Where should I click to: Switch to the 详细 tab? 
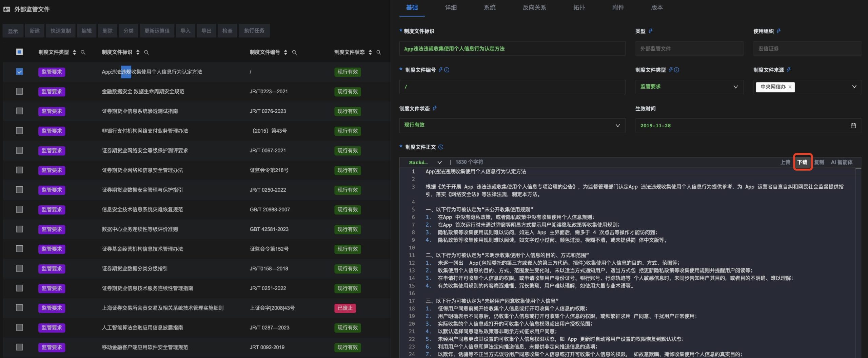pos(451,7)
